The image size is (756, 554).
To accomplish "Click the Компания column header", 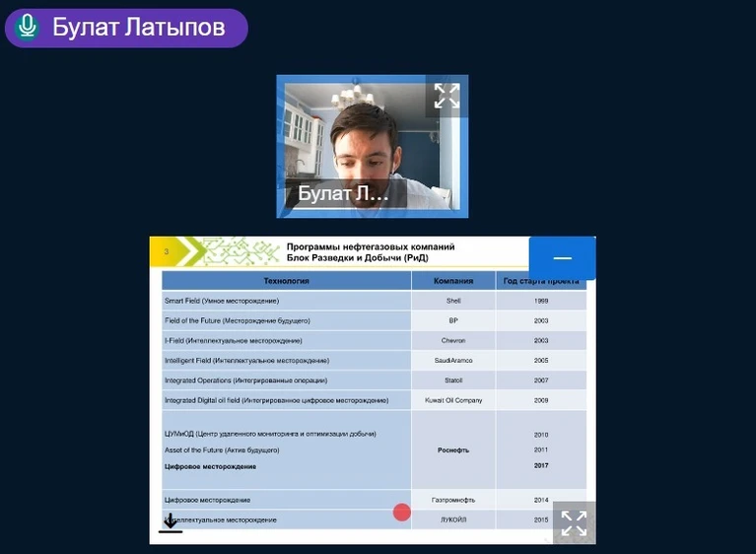I will click(x=453, y=281).
